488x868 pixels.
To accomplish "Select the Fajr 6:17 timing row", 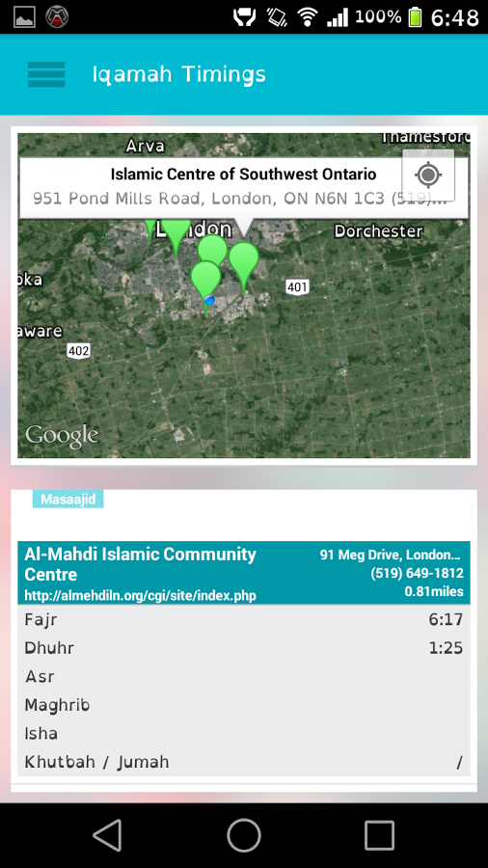I will tap(244, 619).
